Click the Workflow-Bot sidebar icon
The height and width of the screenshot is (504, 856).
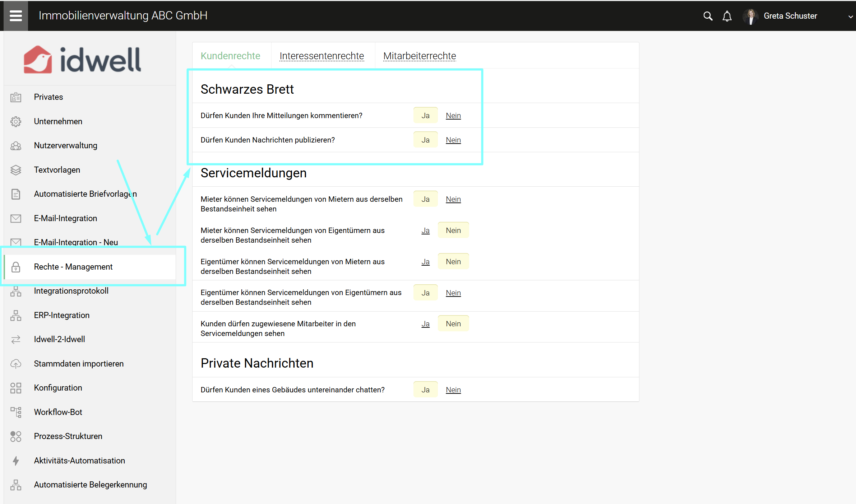coord(16,412)
